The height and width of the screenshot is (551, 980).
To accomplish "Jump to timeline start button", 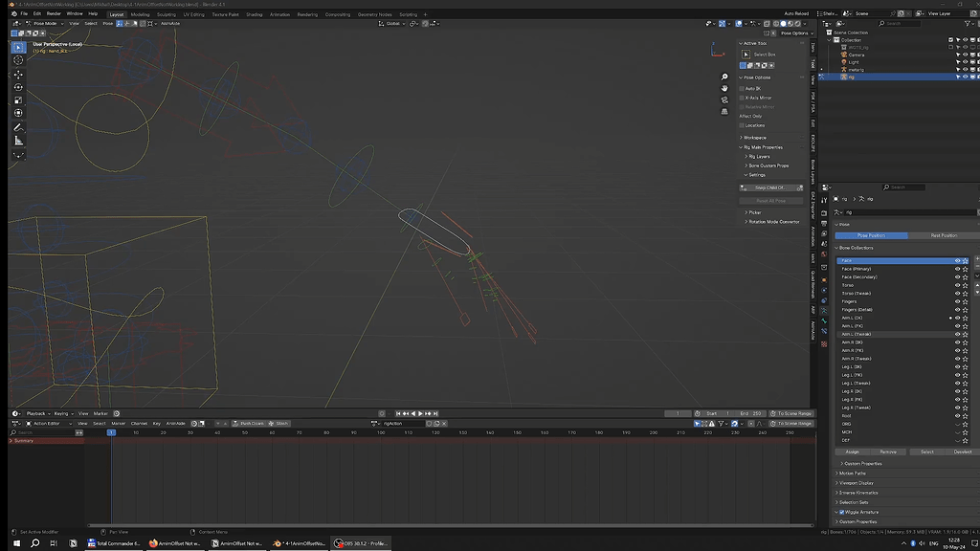I will coord(398,413).
